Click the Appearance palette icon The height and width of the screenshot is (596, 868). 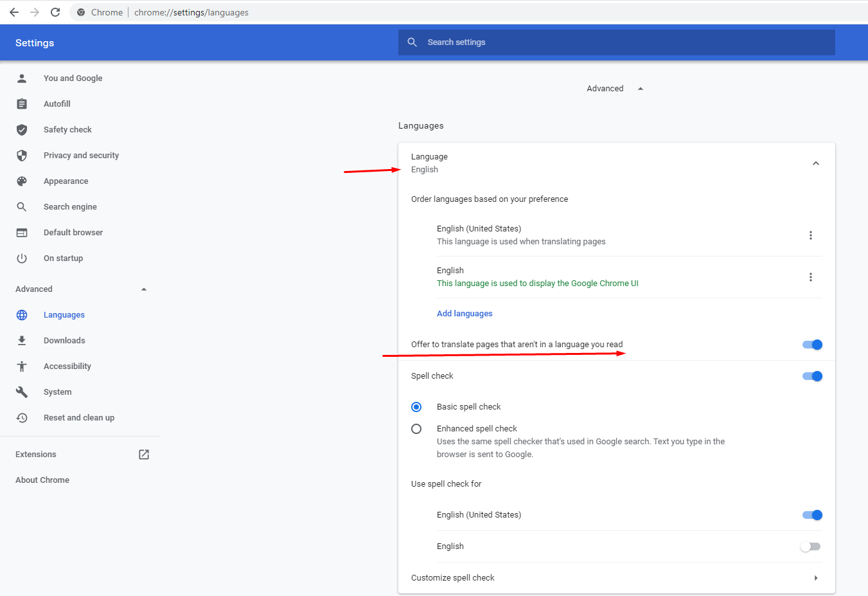(x=22, y=181)
